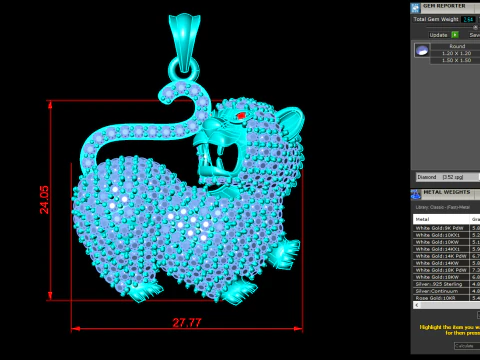Click the Metal column header

coord(441,219)
